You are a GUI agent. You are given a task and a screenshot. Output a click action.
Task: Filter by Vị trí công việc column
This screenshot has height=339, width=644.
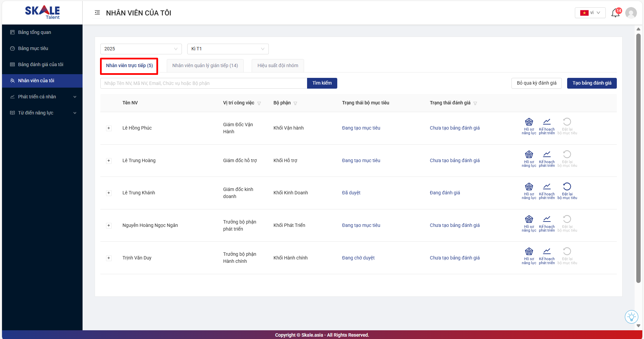pyautogui.click(x=259, y=103)
